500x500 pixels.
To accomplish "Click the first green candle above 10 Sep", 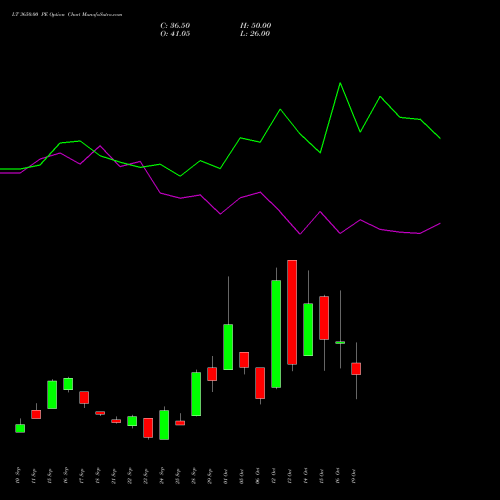I will click(20, 428).
